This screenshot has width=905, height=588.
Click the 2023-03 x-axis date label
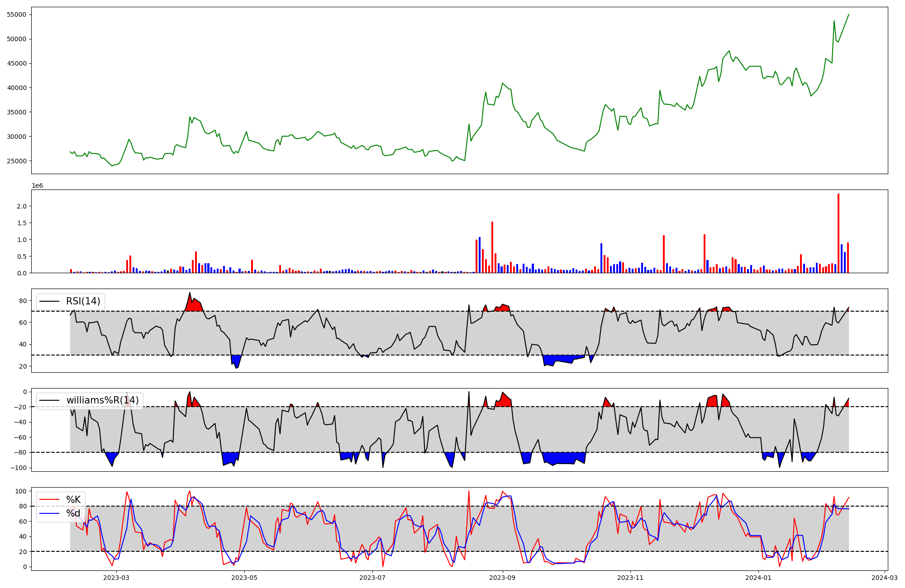click(116, 578)
